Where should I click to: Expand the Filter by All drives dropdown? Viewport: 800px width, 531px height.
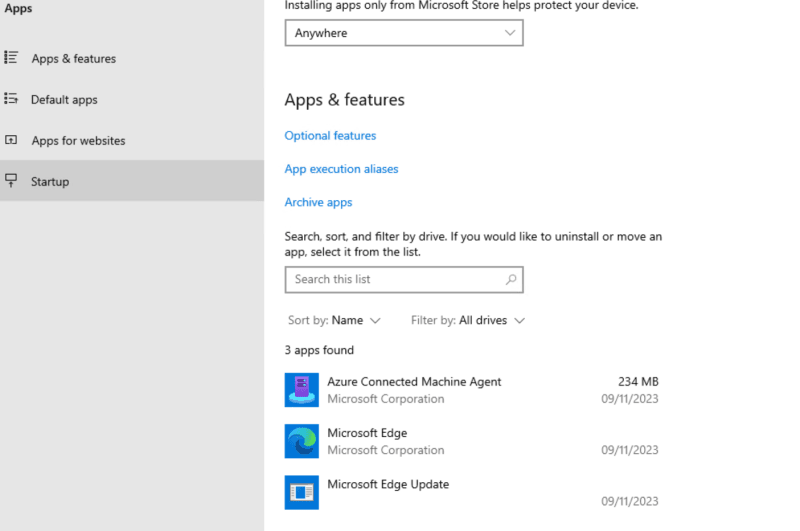pos(468,320)
